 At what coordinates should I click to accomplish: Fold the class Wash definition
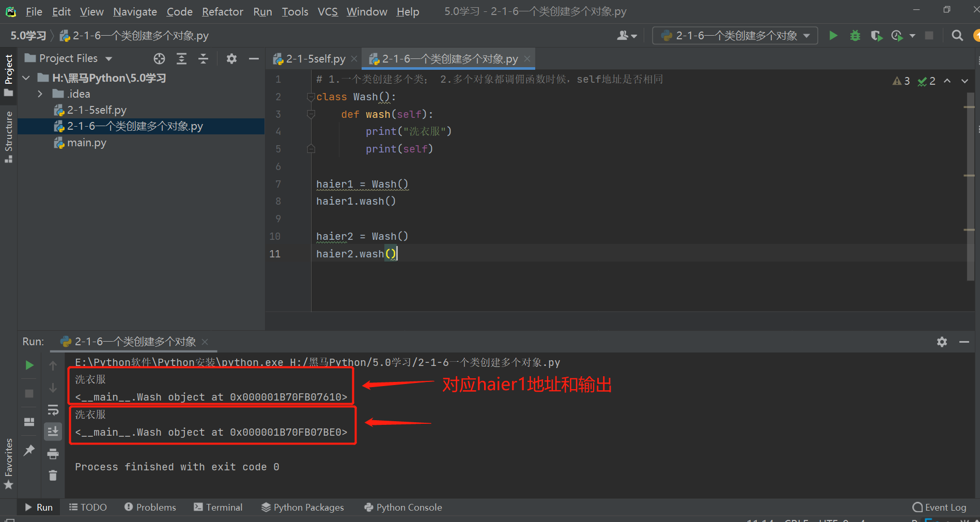(311, 97)
